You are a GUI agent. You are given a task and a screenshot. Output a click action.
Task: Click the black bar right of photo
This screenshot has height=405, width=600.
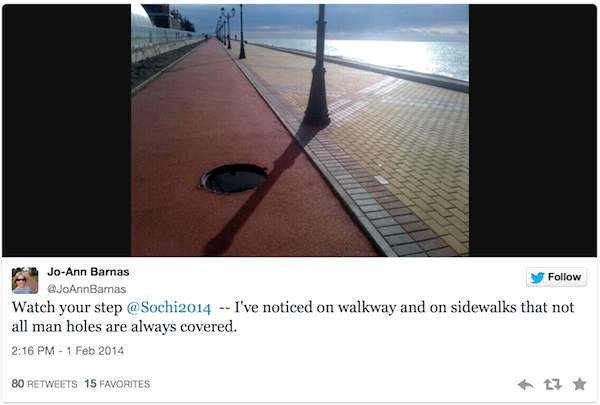(533, 130)
